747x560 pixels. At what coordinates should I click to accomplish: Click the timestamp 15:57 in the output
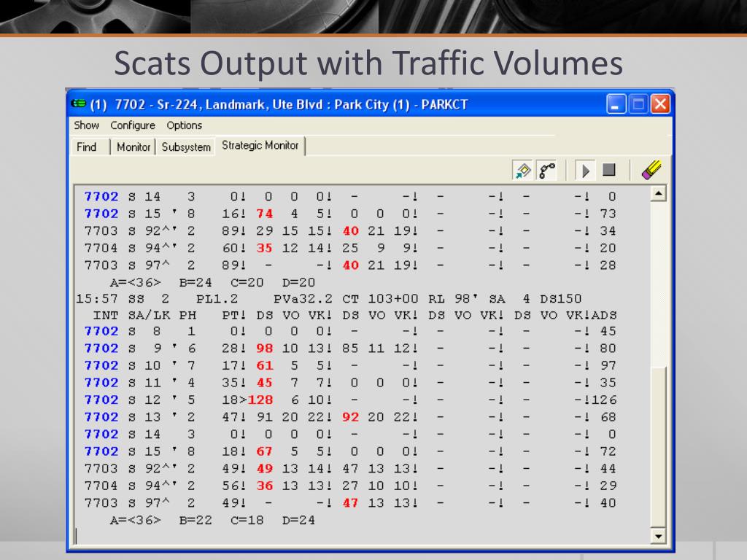[97, 298]
